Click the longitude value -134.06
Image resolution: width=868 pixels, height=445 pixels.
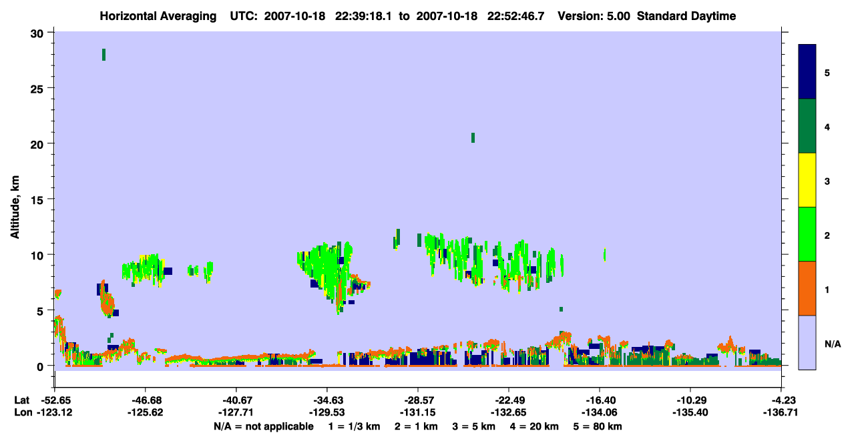click(600, 412)
